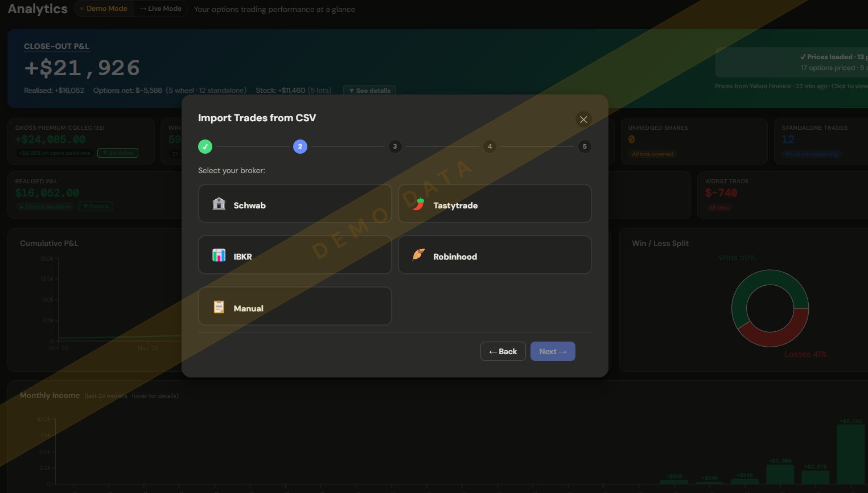Image resolution: width=868 pixels, height=493 pixels.
Task: Switch to Demo Mode
Action: coord(104,9)
